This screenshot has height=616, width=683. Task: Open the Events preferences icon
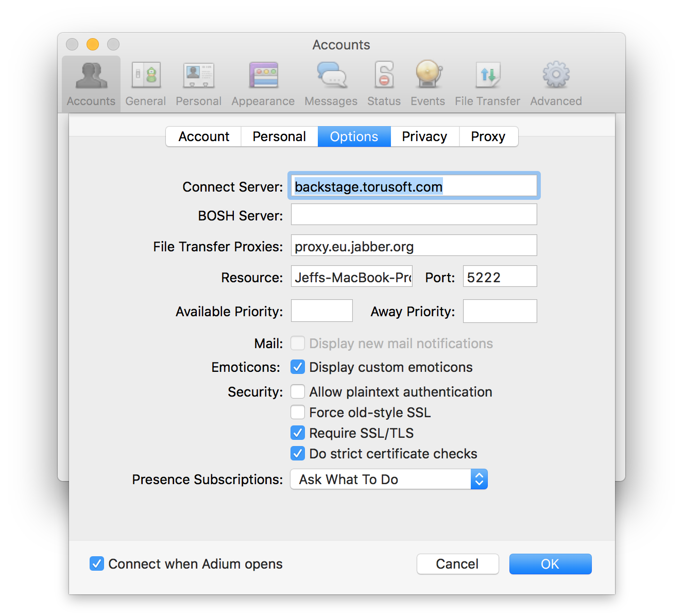(x=428, y=81)
